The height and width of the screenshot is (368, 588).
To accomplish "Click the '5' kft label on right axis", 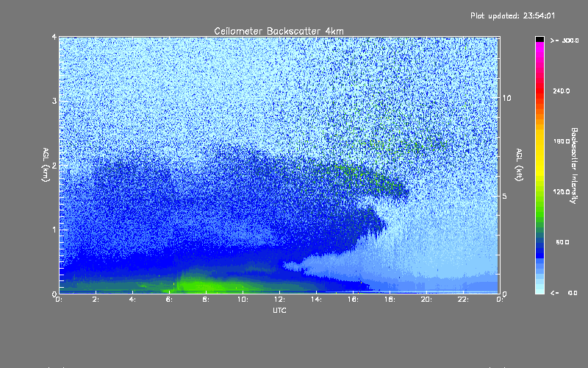I will click(505, 197).
